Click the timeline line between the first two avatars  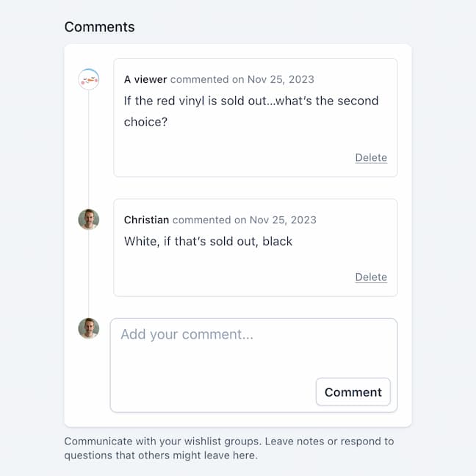coord(88,147)
